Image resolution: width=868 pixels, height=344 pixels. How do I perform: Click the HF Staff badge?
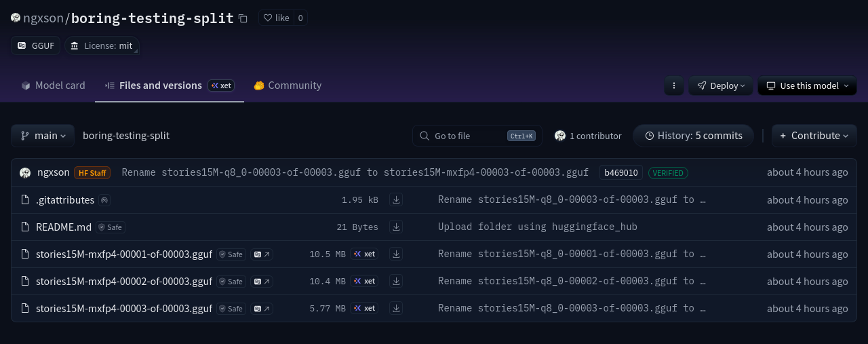(92, 173)
